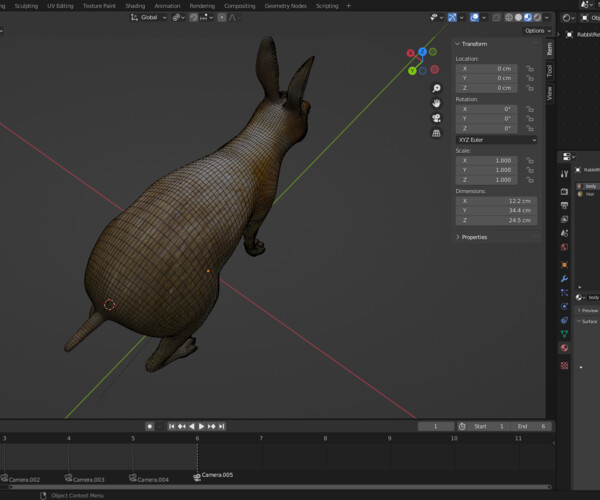Open viewport shading options arrow
This screenshot has width=600, height=500.
coord(547,18)
